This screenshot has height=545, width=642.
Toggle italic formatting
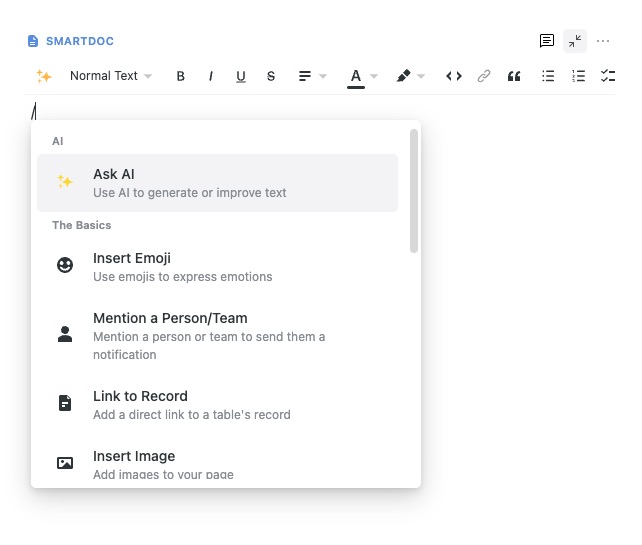[x=210, y=76]
